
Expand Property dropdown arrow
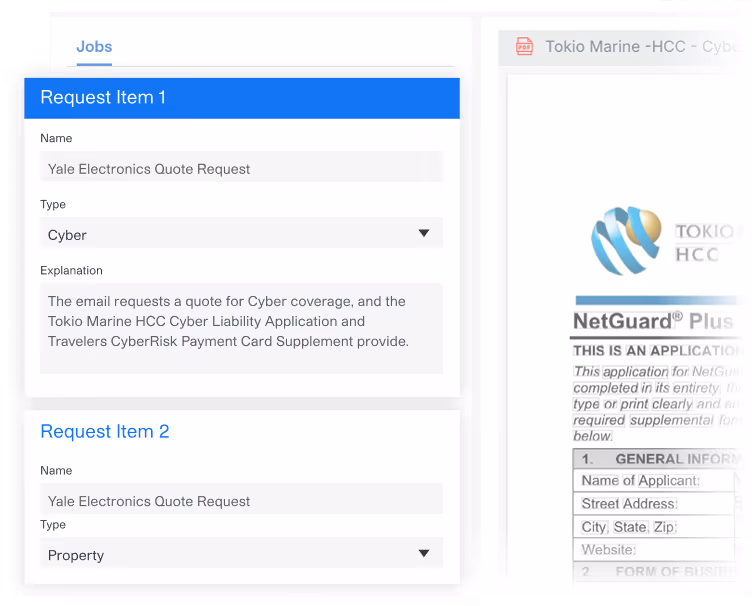point(423,554)
